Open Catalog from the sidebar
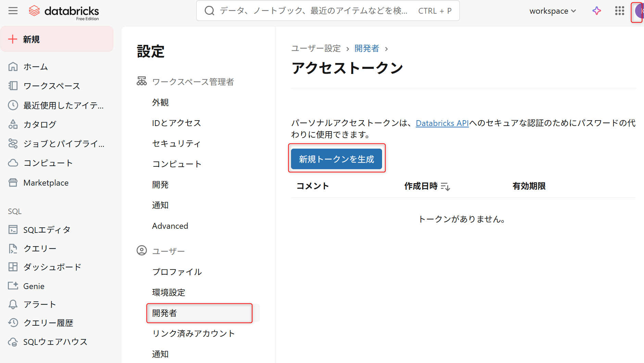644x363 pixels. click(x=40, y=124)
